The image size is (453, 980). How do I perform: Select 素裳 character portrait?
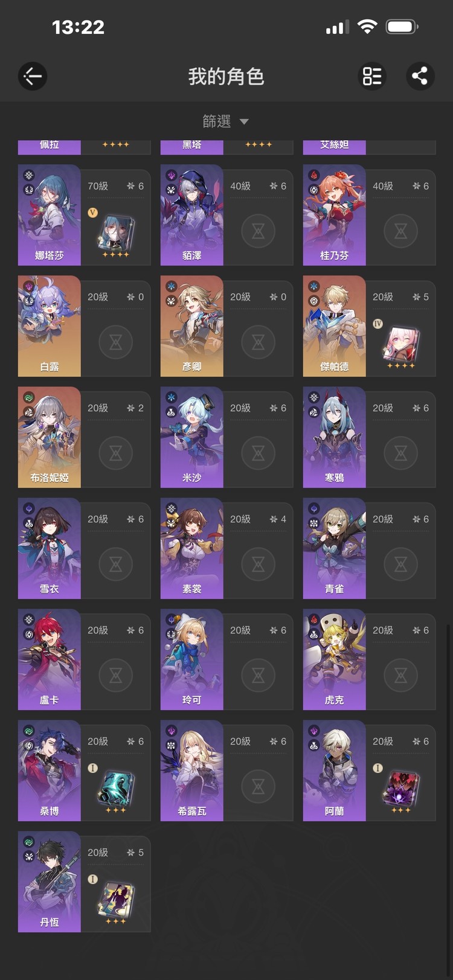(x=192, y=548)
